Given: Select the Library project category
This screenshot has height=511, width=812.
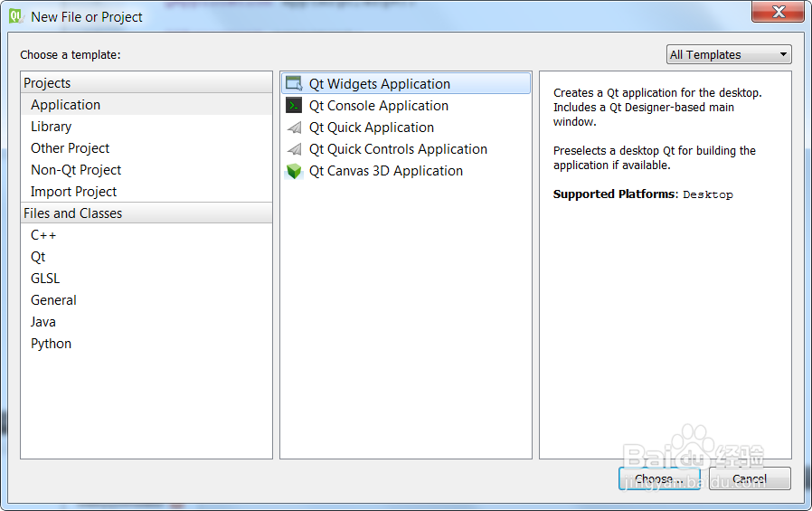Looking at the screenshot, I should (x=146, y=127).
